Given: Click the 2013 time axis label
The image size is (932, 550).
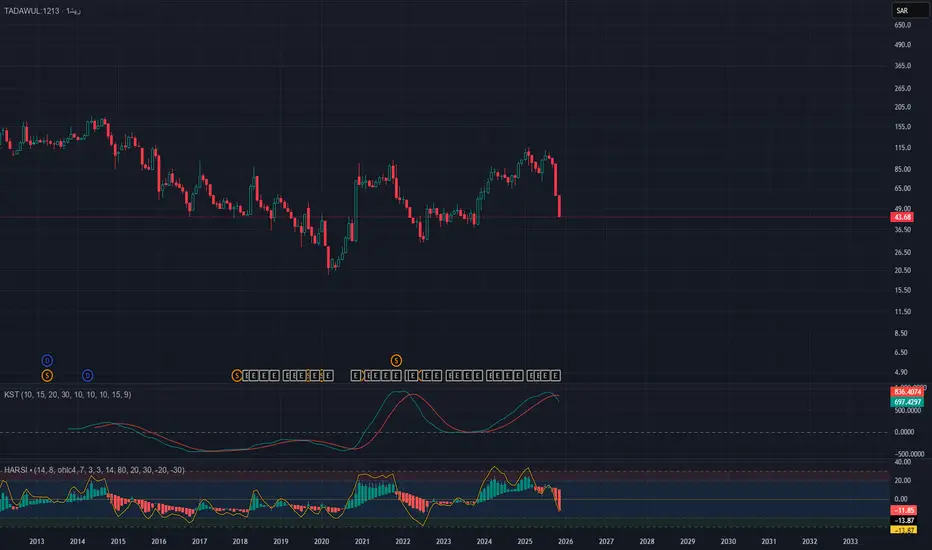Looking at the screenshot, I should coord(37,541).
